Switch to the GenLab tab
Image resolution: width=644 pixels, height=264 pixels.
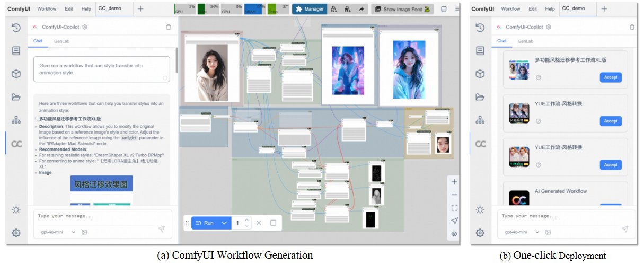(x=60, y=41)
